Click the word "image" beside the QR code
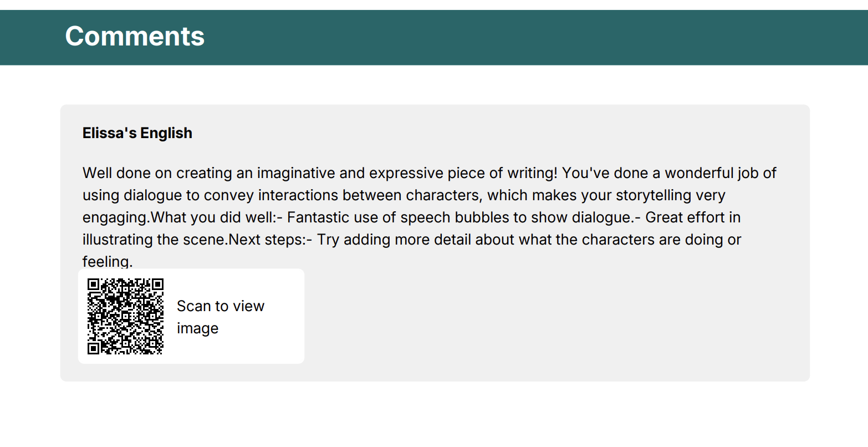 pyautogui.click(x=197, y=328)
